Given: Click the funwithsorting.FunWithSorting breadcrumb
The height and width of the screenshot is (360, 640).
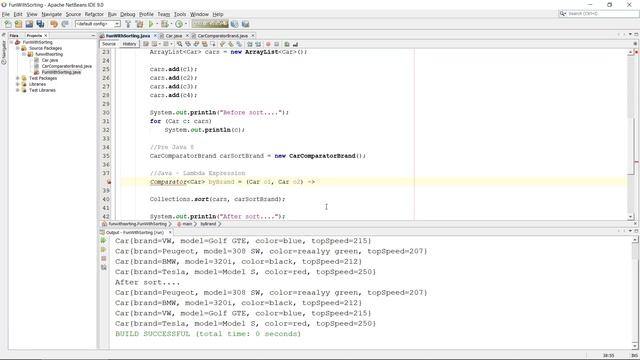Looking at the screenshot, I should point(138,224).
